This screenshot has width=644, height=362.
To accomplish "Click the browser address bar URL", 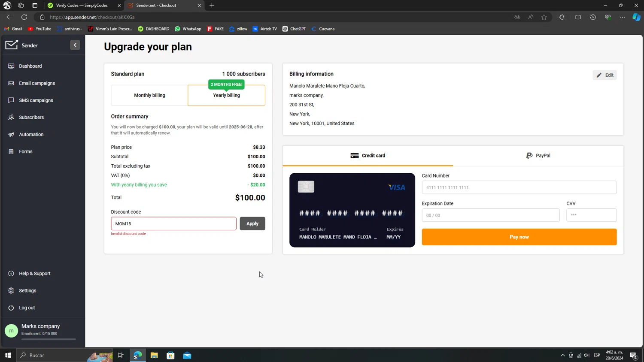I will click(92, 17).
